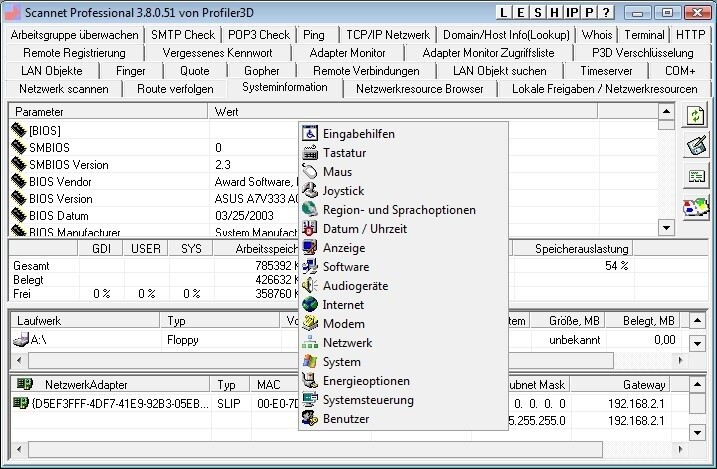Select the SMBIOS parameter row
This screenshot has width=717, height=469.
[x=334, y=148]
